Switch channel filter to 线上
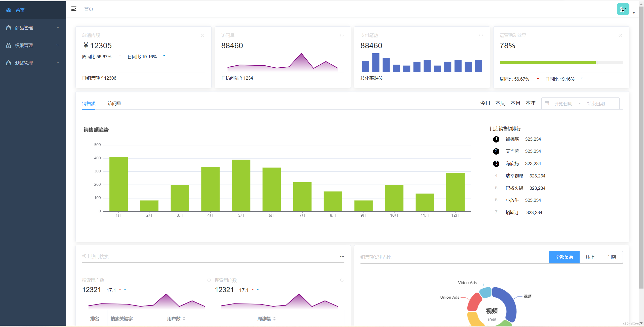The height and width of the screenshot is (327, 644). point(590,257)
